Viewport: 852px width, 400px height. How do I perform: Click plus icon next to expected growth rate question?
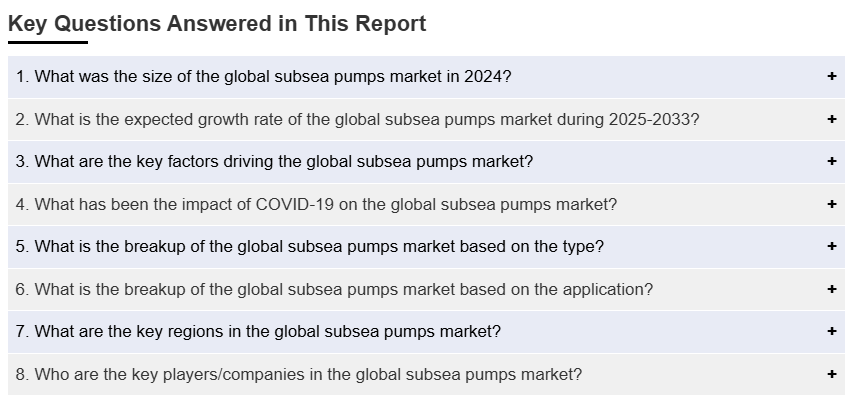point(831,120)
